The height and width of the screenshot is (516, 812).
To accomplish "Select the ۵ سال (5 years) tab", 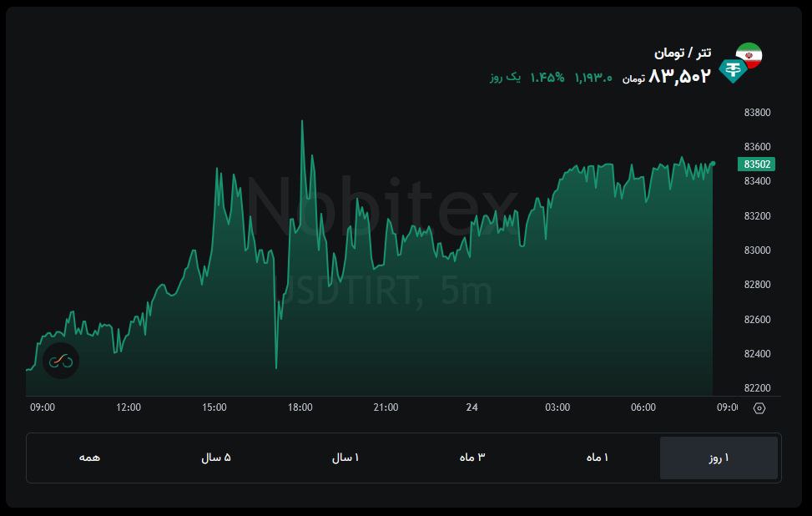I will click(216, 458).
